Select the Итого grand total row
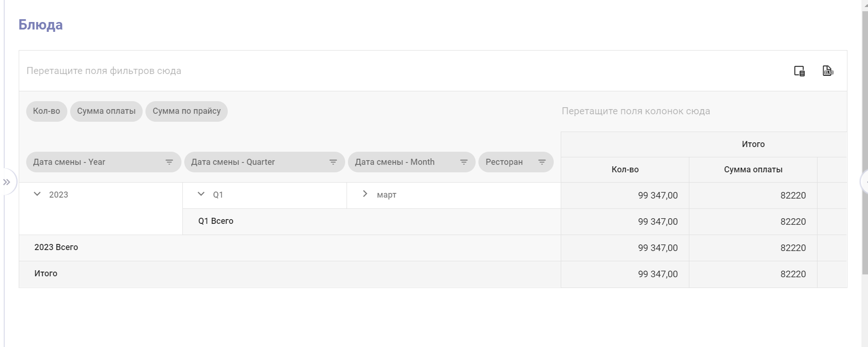Screen dimensions: 868x347 (x=46, y=273)
